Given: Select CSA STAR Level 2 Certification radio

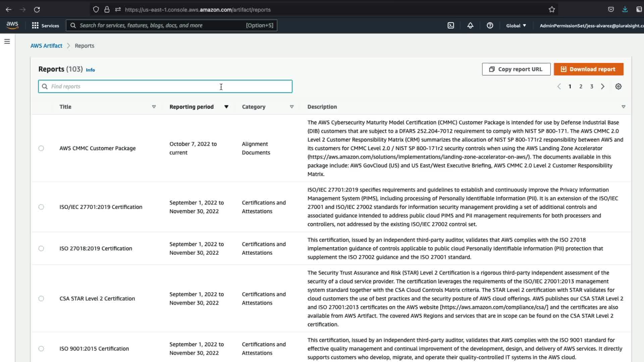Looking at the screenshot, I should tap(41, 298).
